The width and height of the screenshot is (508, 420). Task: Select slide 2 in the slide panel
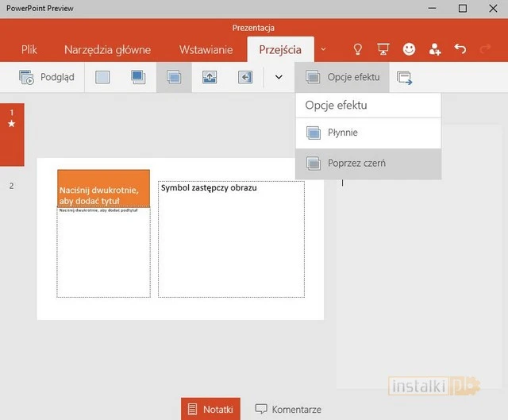[11, 186]
